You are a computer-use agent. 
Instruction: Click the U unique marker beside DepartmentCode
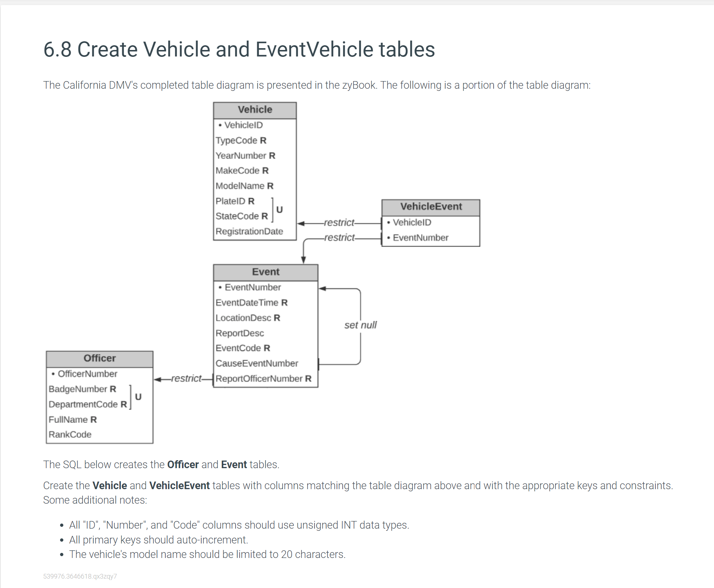click(138, 397)
